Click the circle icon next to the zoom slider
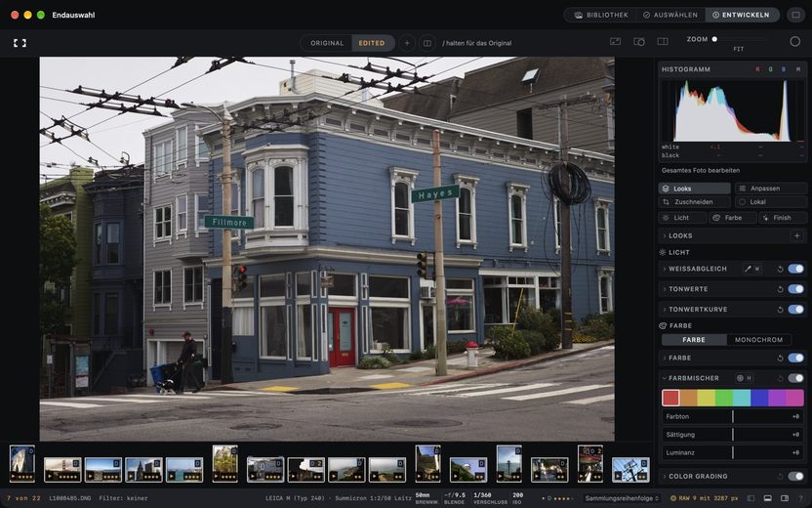Viewport: 812px width, 508px height. point(794,41)
